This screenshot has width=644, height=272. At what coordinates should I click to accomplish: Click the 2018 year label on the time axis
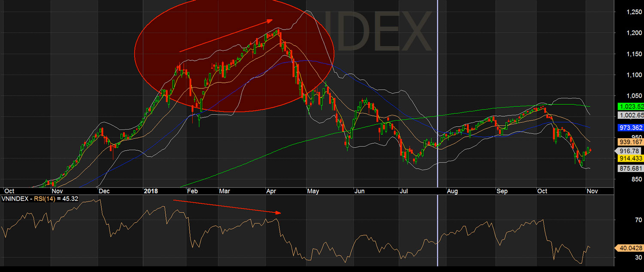(151, 191)
